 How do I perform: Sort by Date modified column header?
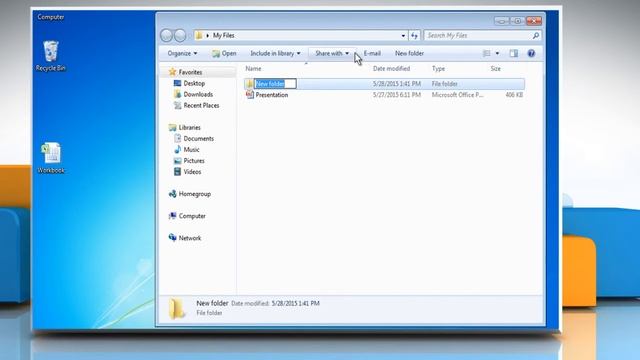[x=391, y=69]
